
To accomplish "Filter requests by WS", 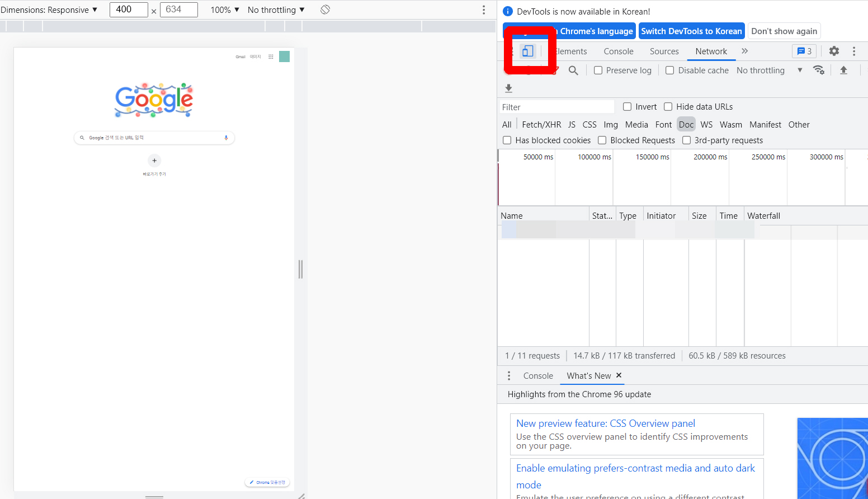I will [706, 125].
